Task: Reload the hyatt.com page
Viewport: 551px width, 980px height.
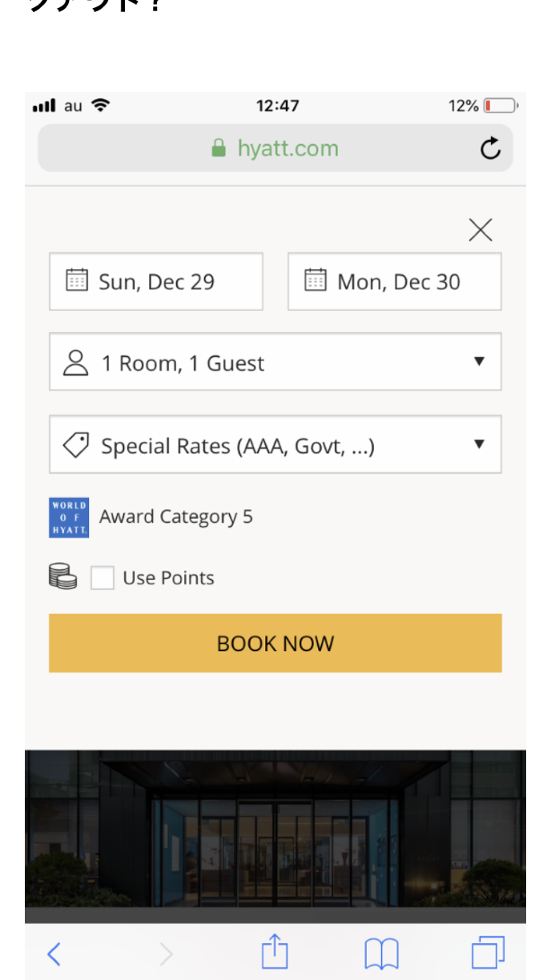Action: coord(490,148)
